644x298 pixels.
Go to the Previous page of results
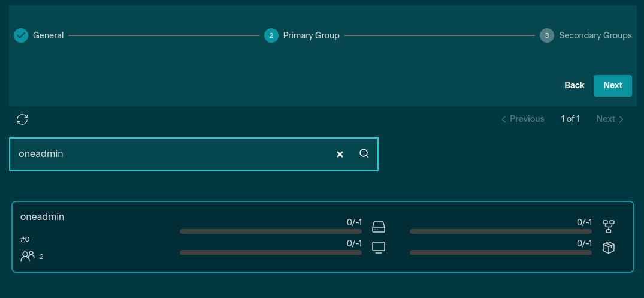522,119
